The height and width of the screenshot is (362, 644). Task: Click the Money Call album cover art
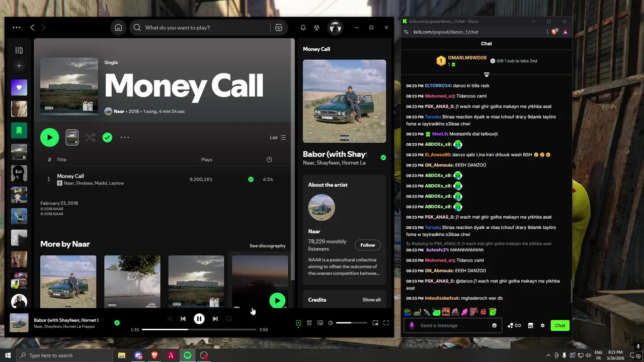click(69, 86)
